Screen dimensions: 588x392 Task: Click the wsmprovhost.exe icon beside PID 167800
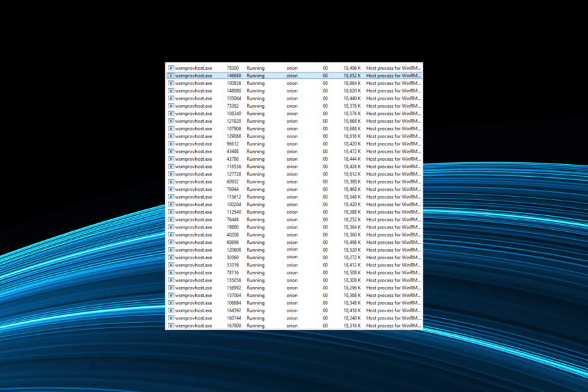[171, 325]
